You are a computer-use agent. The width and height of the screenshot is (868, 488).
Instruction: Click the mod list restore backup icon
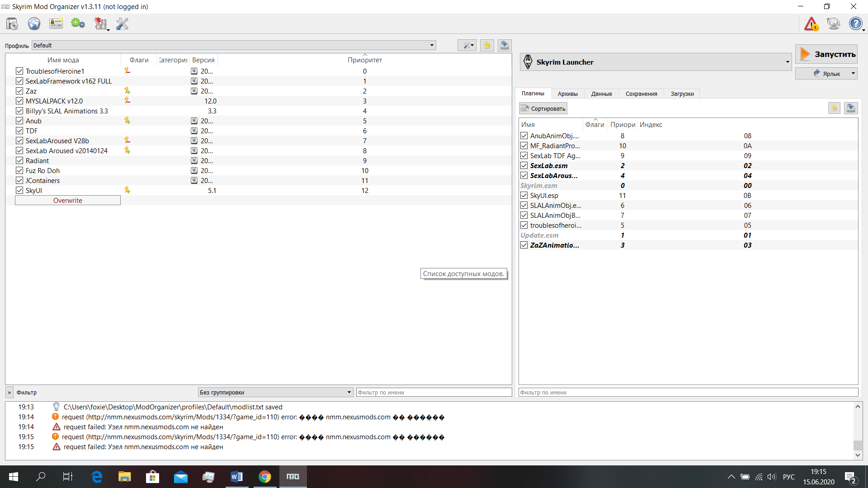click(487, 45)
